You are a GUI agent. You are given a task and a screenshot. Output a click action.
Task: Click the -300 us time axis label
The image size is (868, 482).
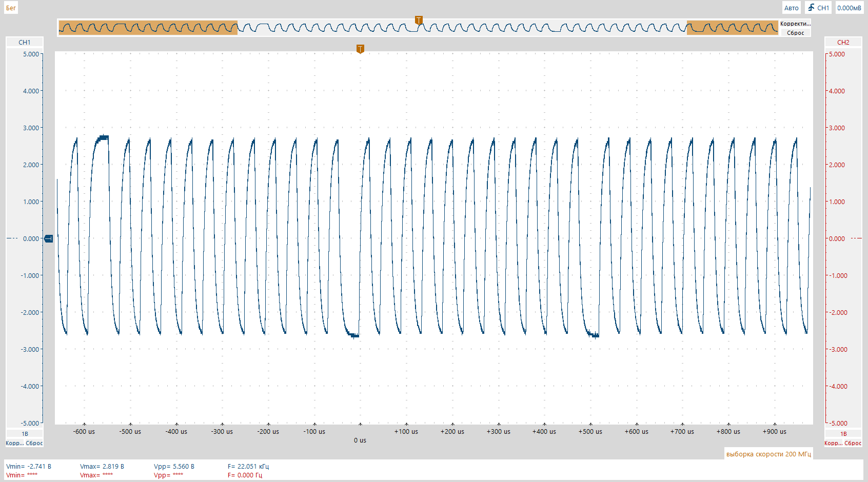[222, 431]
